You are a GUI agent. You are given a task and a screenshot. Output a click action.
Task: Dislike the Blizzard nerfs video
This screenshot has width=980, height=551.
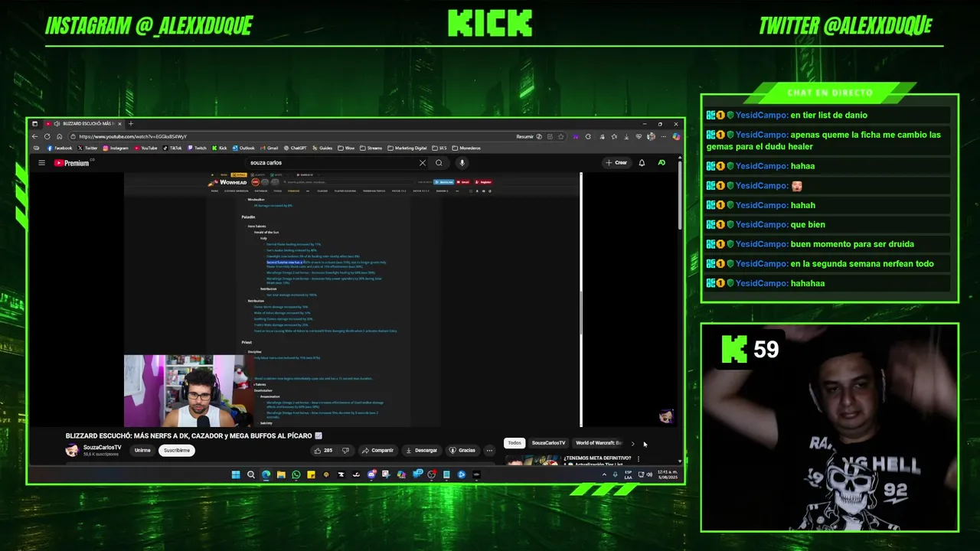click(x=345, y=450)
